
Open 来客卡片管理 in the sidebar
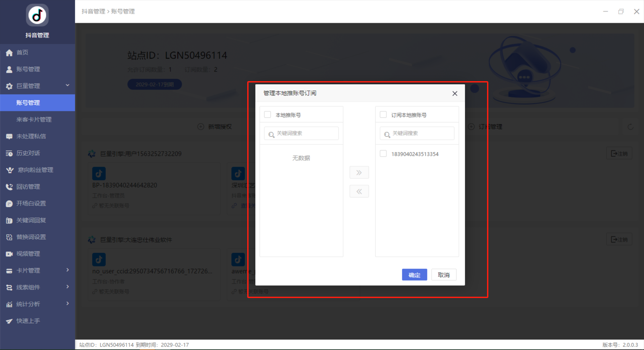click(x=34, y=120)
